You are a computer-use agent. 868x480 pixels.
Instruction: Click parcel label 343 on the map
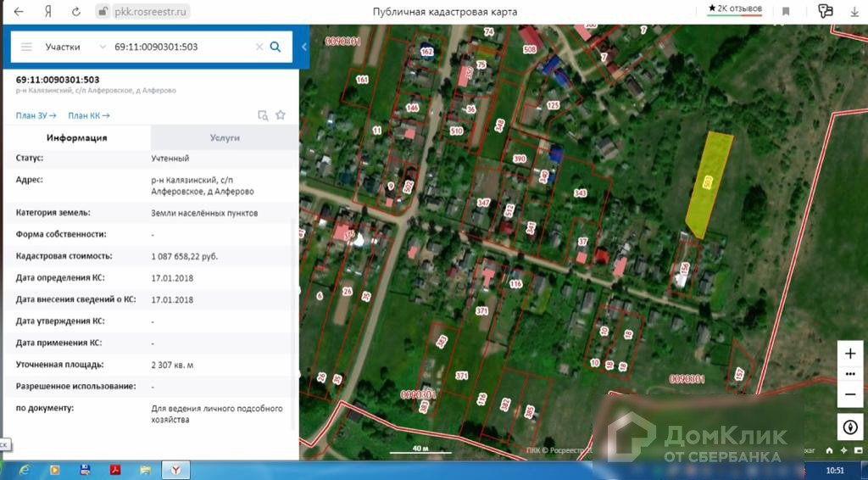(580, 193)
